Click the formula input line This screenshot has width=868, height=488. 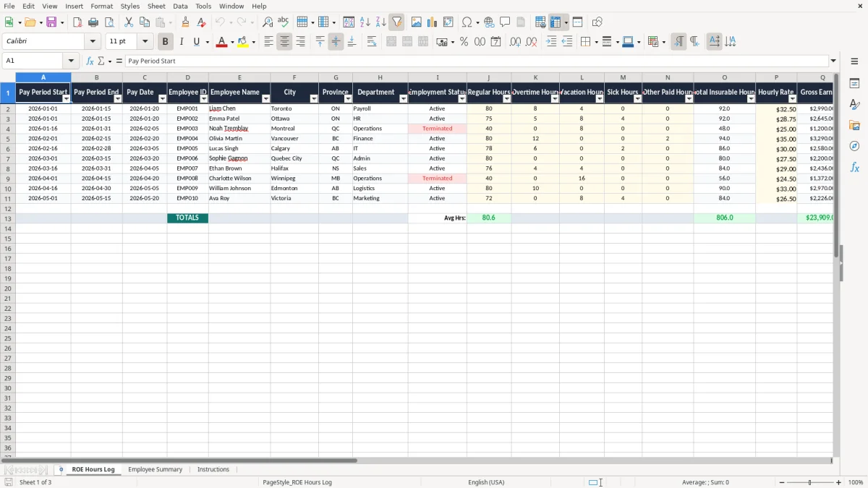coord(477,61)
